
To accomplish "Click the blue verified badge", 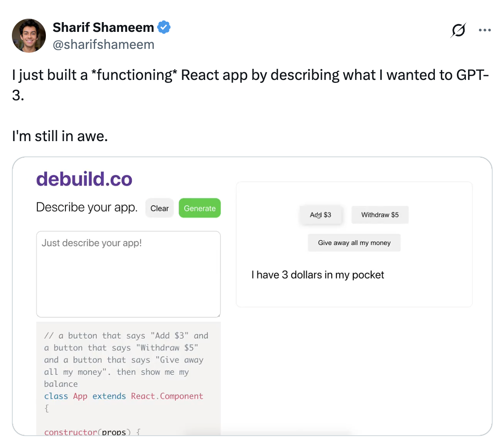I will pyautogui.click(x=164, y=27).
